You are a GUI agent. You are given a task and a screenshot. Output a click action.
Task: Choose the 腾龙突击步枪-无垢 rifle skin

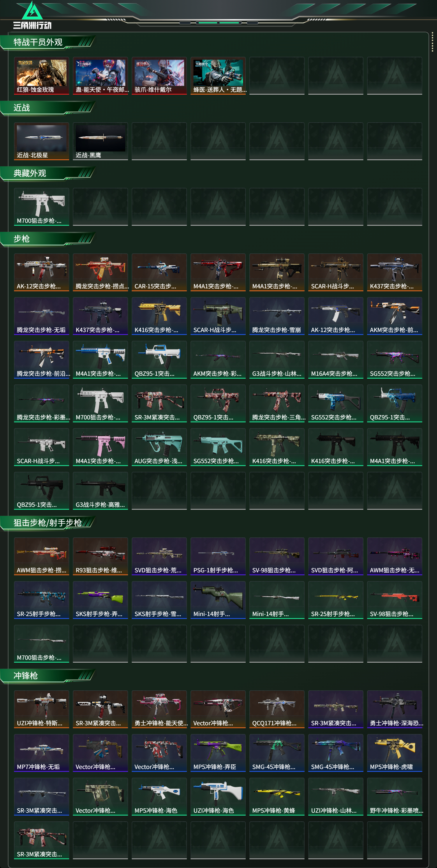coord(41,316)
